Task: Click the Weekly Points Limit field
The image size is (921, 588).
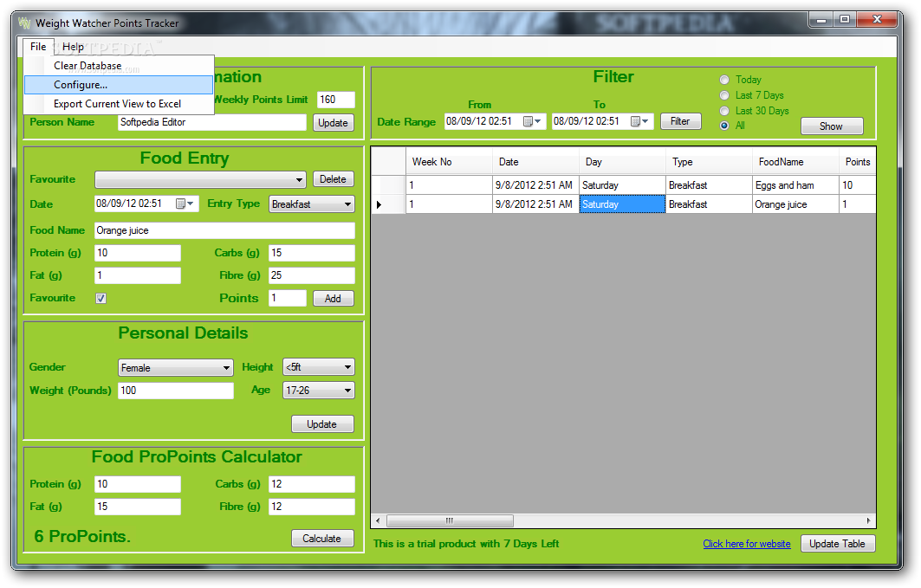Action: [336, 100]
